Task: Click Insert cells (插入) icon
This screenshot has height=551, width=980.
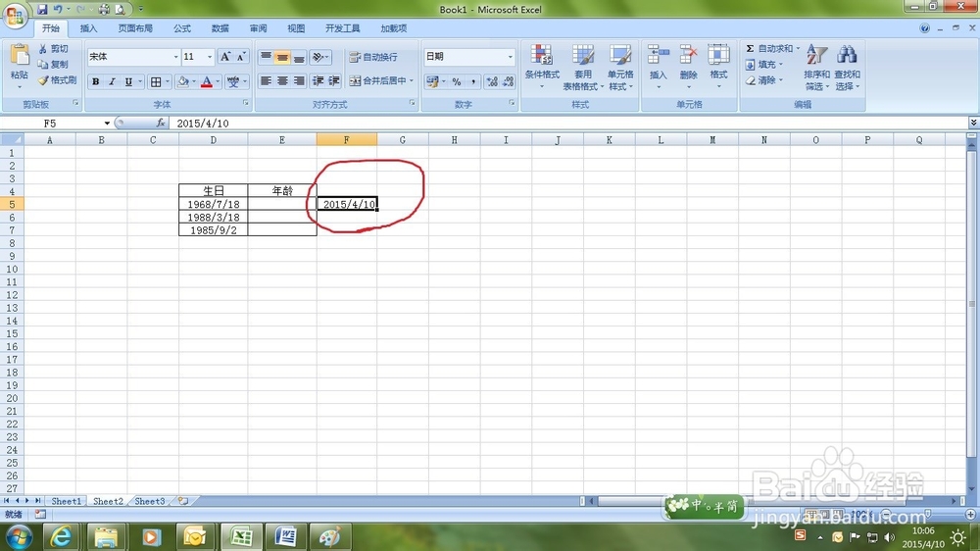Action: click(659, 55)
